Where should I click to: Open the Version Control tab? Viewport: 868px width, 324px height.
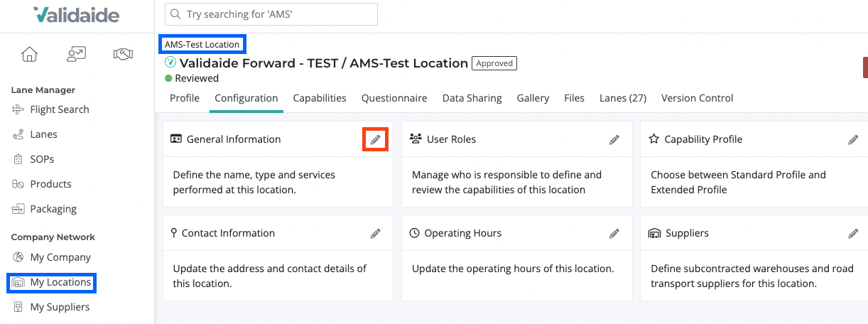coord(698,98)
